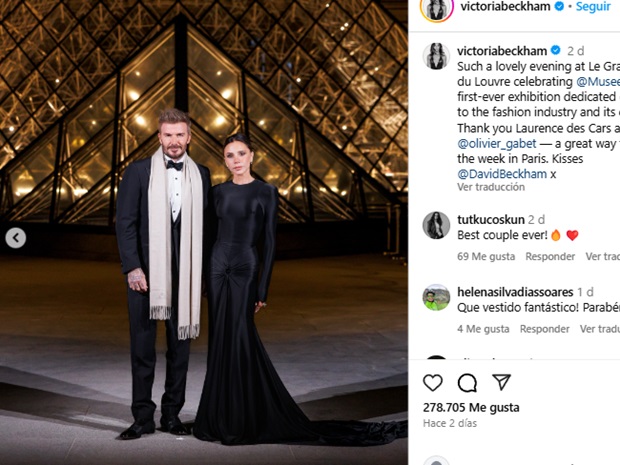Reply to tutkucoskun comment via Responder
Screen dimensions: 620x465
[x=550, y=257]
